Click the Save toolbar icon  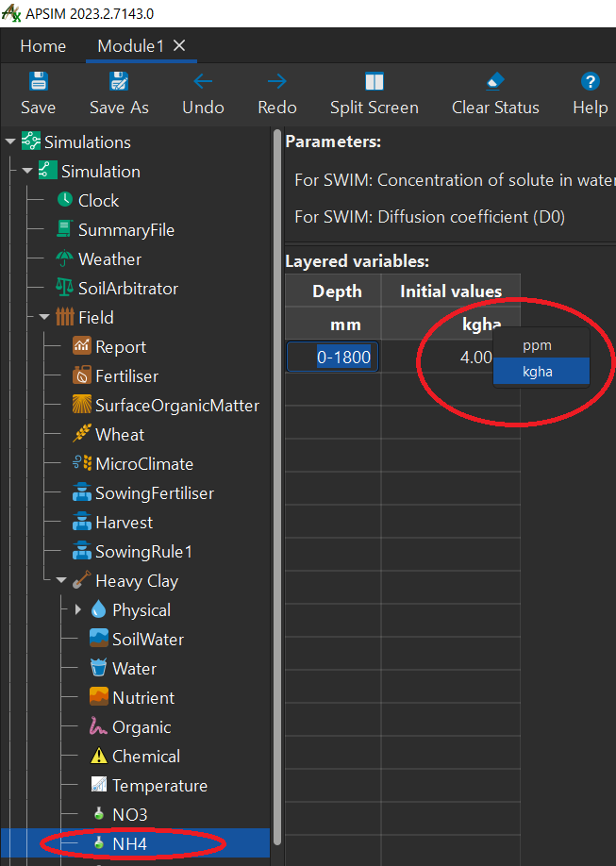coord(38,81)
